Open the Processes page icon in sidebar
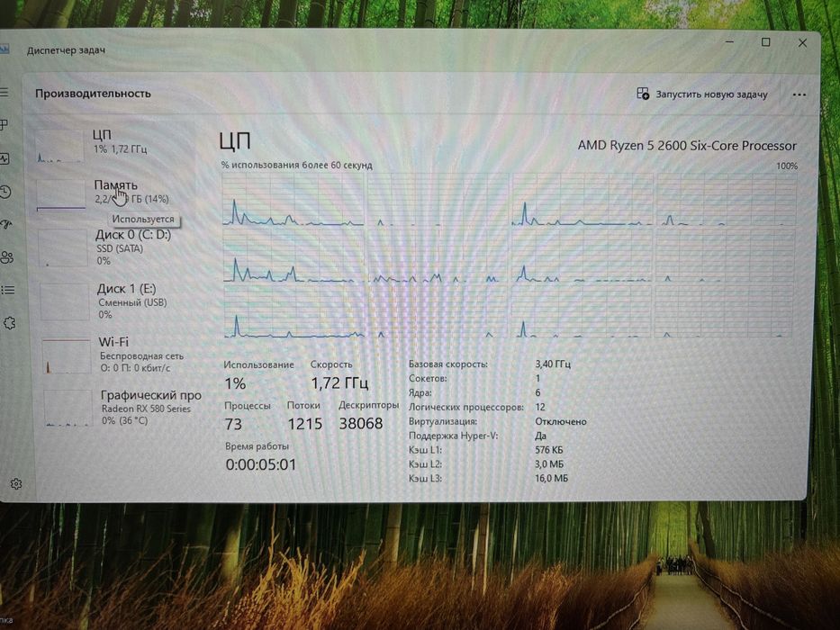Screen dimensions: 840x630 coord(5,125)
